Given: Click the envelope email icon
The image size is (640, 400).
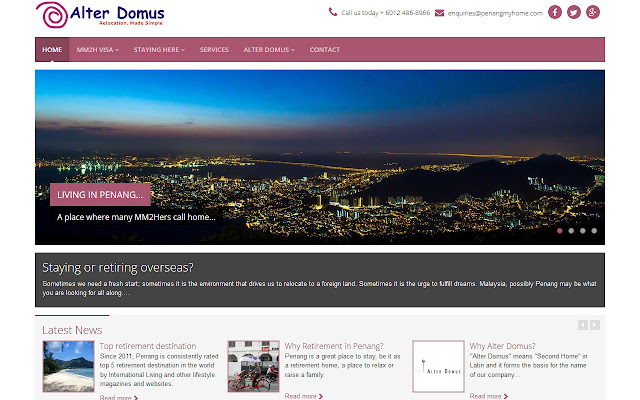Looking at the screenshot, I should (439, 13).
